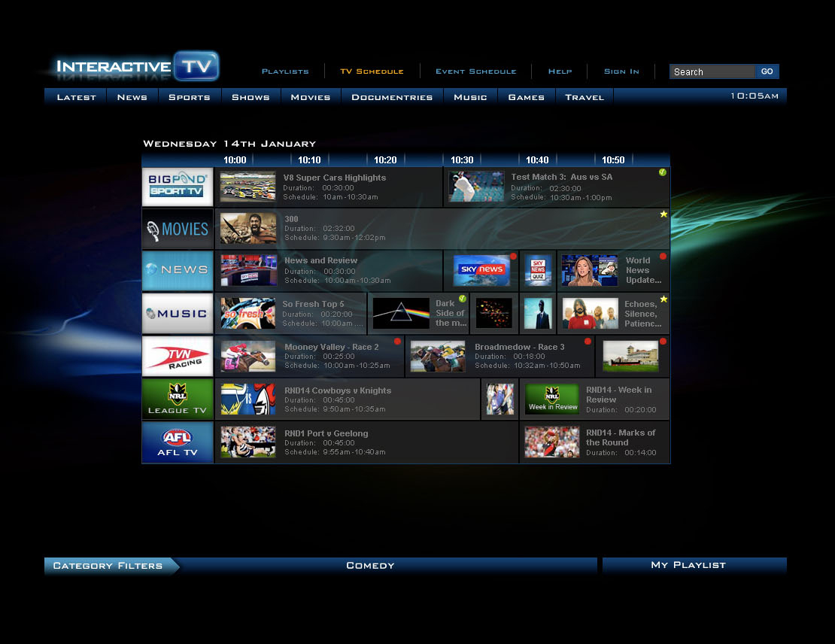Switch to the TV Schedule menu

[x=372, y=71]
